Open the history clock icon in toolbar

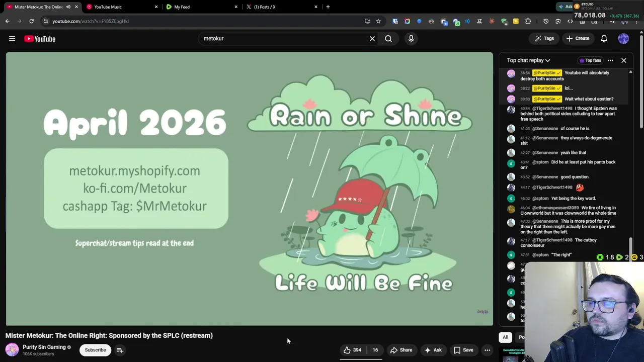click(x=546, y=21)
